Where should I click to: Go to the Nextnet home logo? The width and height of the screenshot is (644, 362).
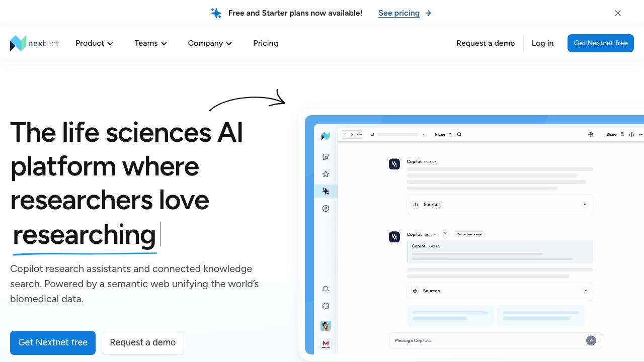point(34,43)
